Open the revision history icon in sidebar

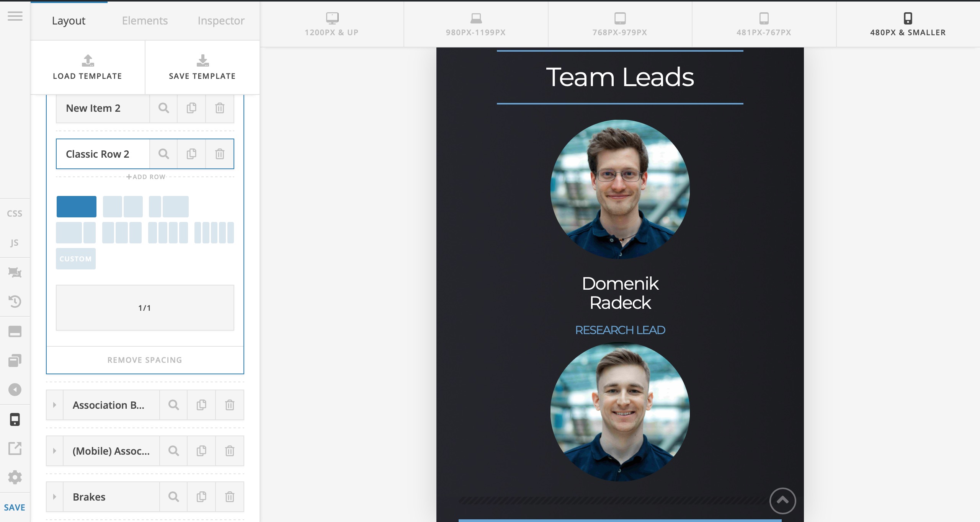(15, 302)
